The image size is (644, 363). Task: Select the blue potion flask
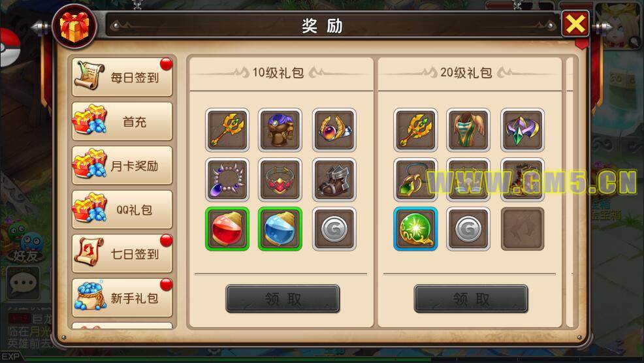pos(280,229)
